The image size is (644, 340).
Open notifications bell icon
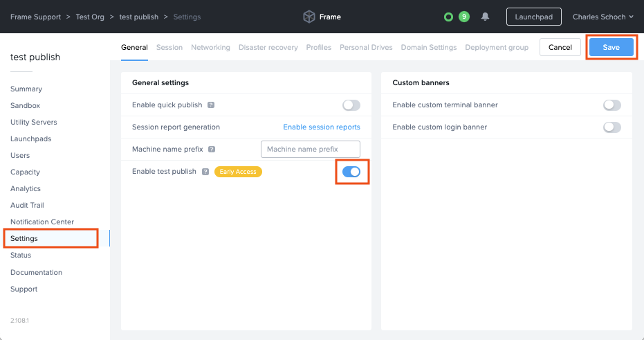(485, 17)
